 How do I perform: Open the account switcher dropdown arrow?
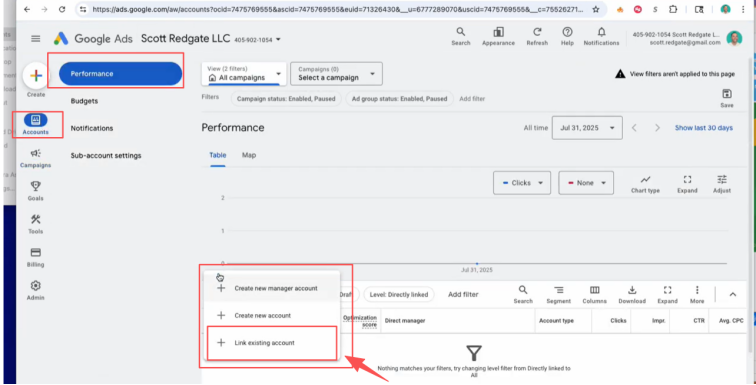point(278,40)
